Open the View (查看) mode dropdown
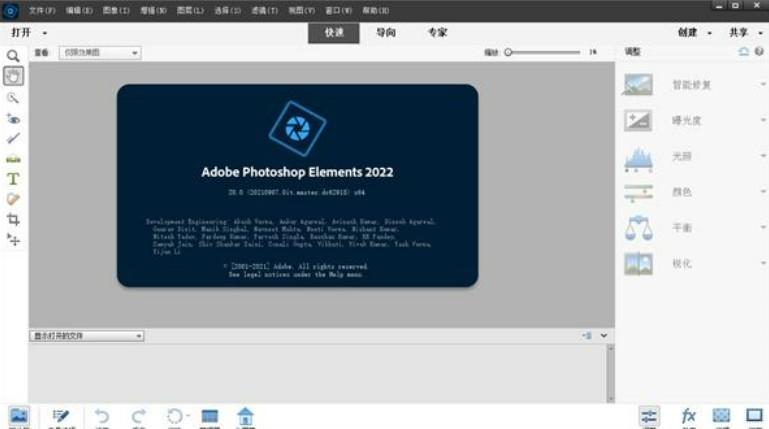Viewport: 769px width, 429px height. [100, 52]
